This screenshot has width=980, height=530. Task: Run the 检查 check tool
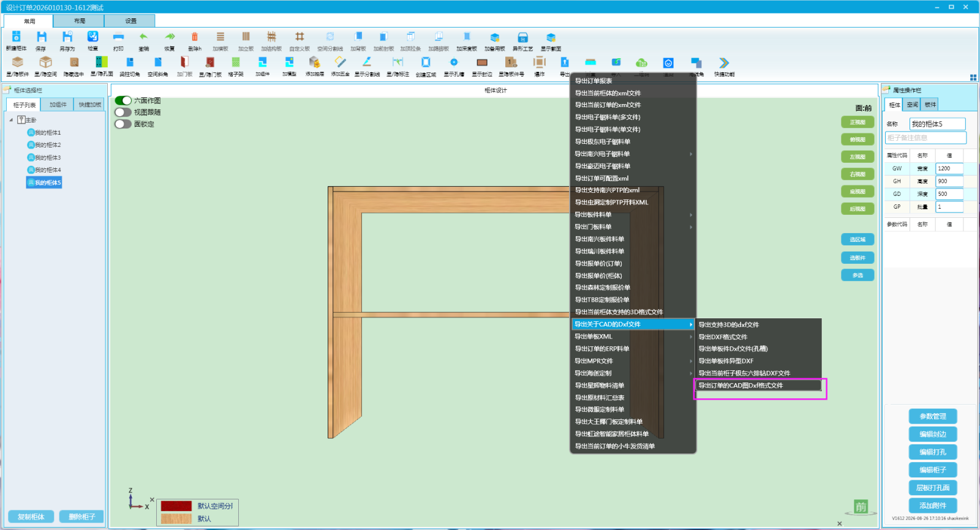[92, 37]
